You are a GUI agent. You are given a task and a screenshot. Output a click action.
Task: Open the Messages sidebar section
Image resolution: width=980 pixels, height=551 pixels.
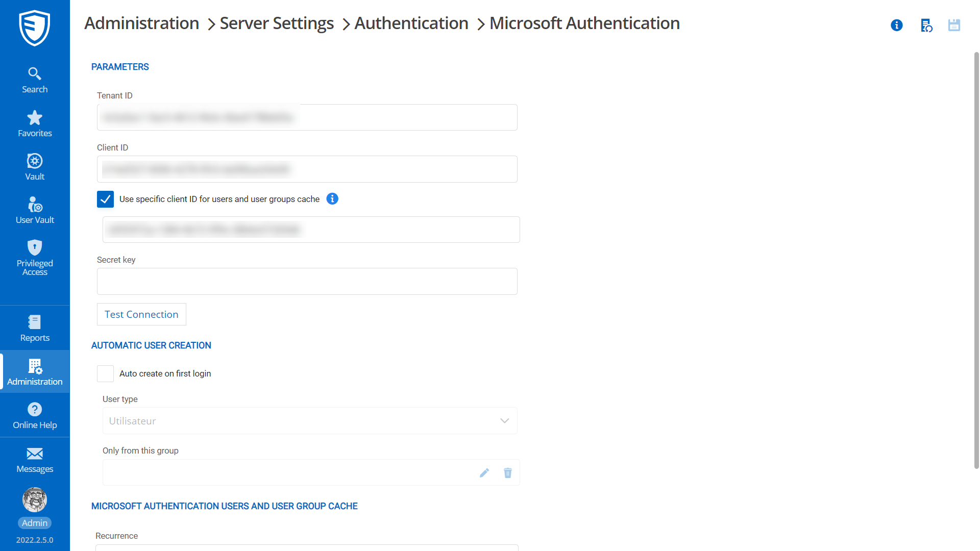(x=34, y=459)
